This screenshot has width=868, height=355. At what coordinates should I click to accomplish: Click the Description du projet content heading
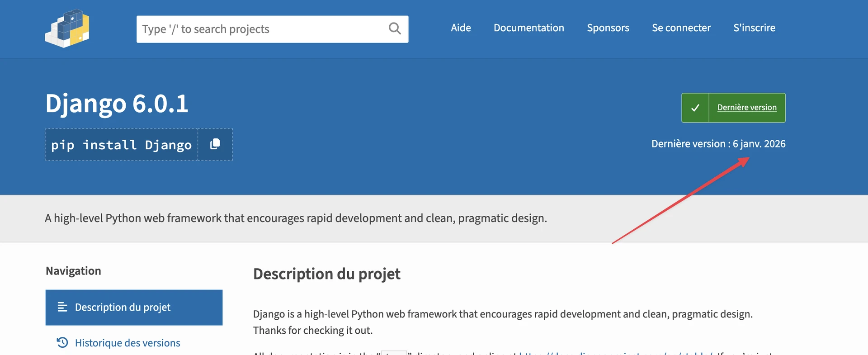pyautogui.click(x=326, y=274)
